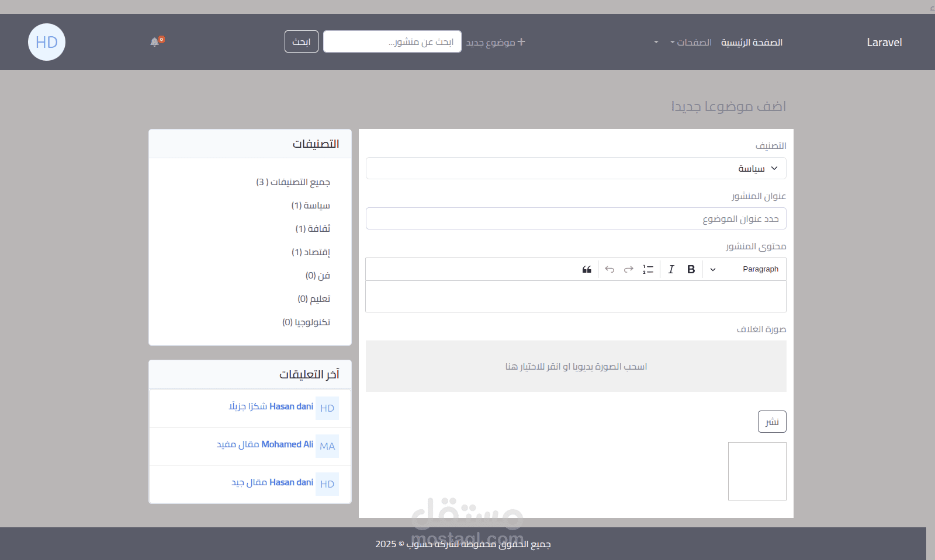Select the ثقافة (1) category link

click(x=313, y=229)
